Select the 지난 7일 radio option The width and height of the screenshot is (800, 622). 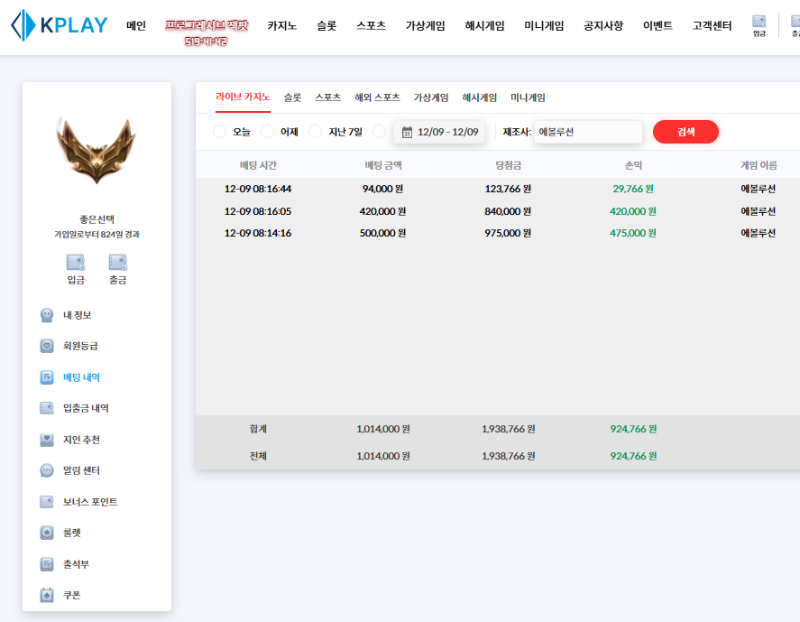pos(316,132)
